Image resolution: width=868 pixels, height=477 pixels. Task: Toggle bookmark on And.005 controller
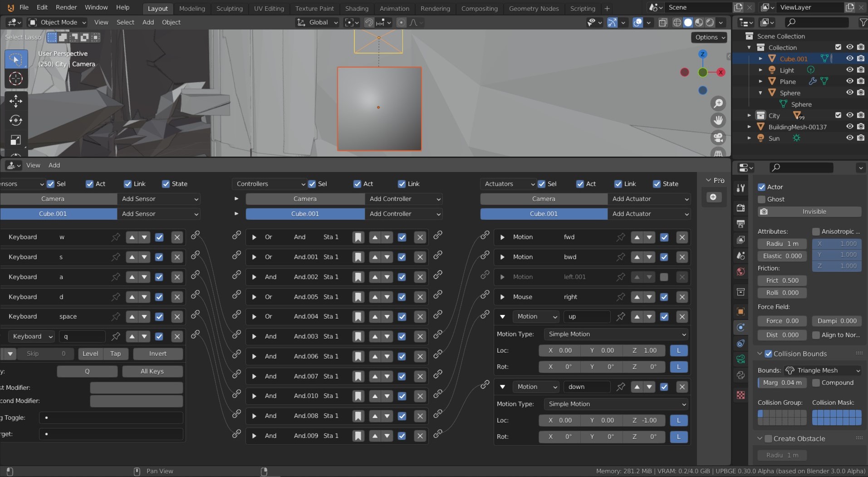point(358,297)
